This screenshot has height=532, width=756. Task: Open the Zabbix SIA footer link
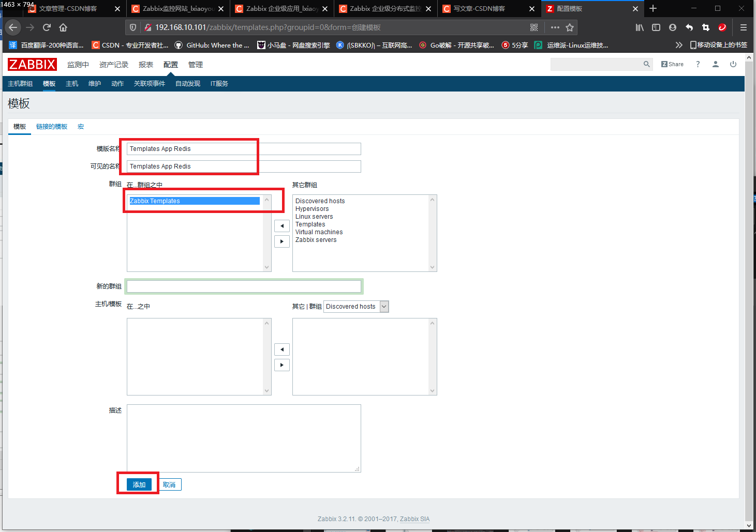414,519
